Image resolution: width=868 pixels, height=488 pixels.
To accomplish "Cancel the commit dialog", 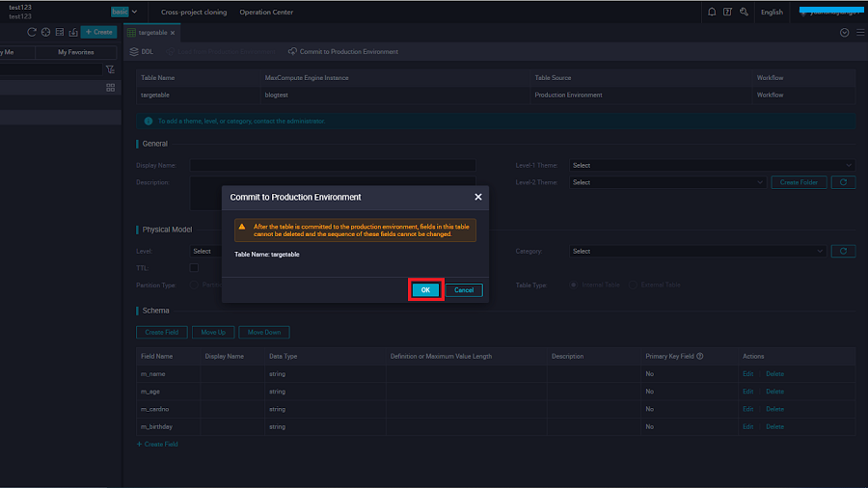I will [x=463, y=290].
